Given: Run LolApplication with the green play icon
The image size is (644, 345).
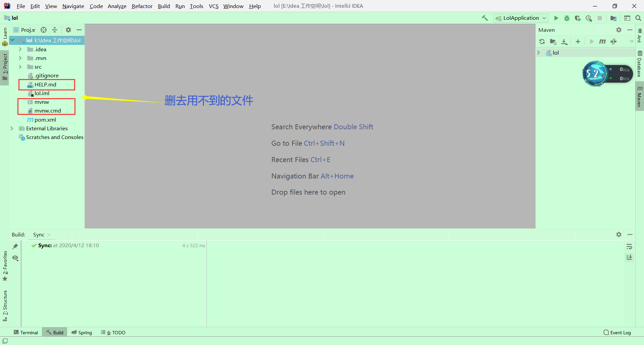Looking at the screenshot, I should (x=556, y=18).
